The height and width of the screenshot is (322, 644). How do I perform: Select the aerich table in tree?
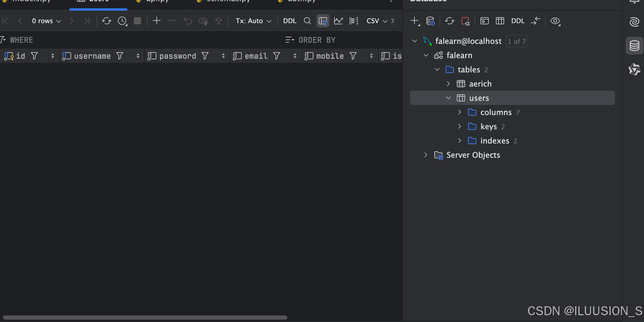pos(480,84)
